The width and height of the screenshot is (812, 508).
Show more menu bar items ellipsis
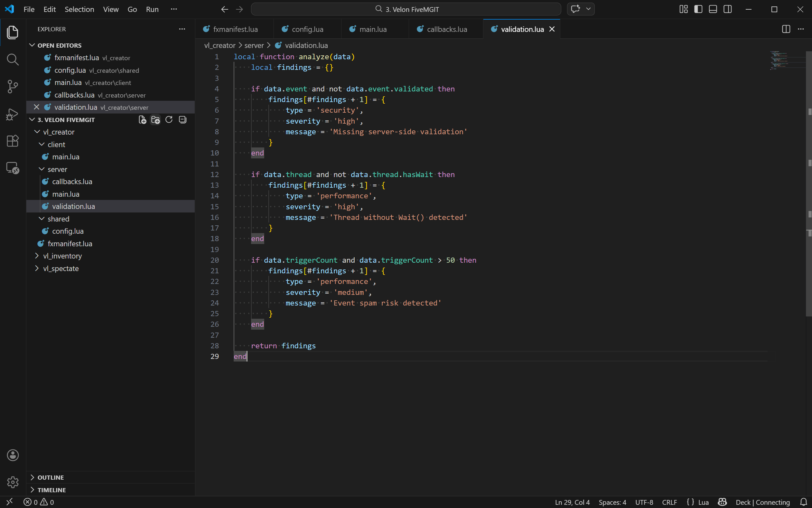(173, 9)
